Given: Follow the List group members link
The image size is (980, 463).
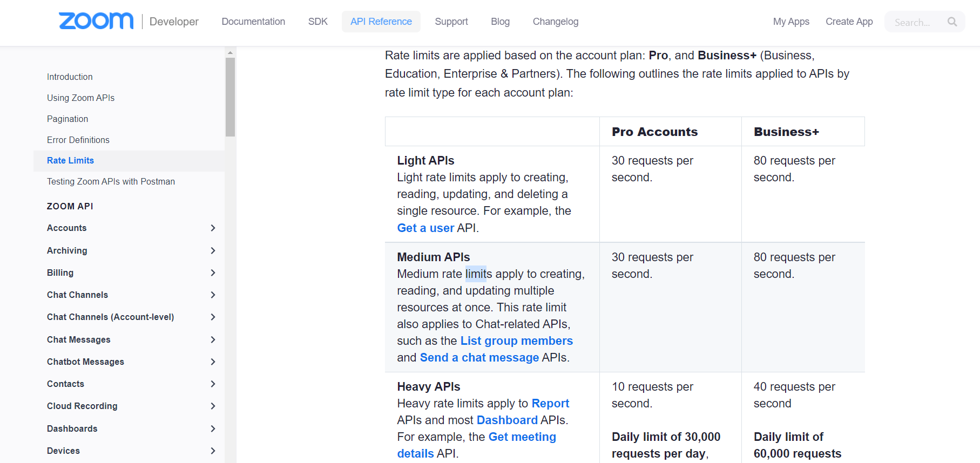Looking at the screenshot, I should pos(516,341).
